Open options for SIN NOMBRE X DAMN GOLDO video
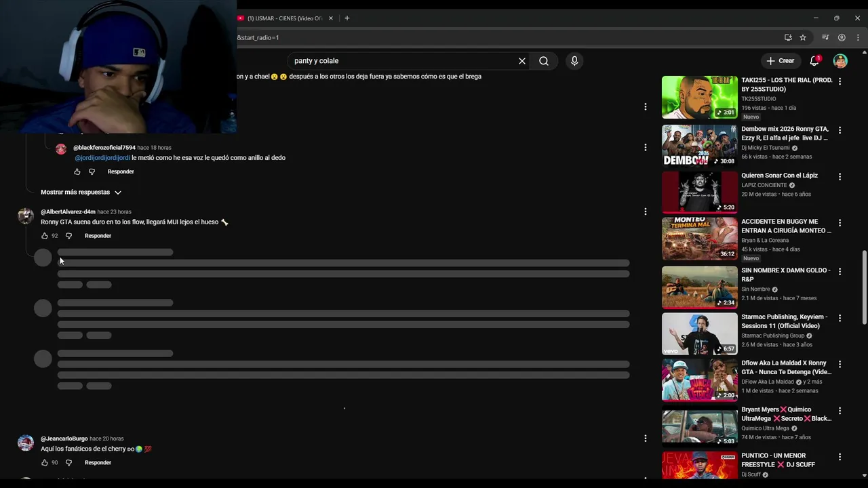The image size is (868, 488). point(840,271)
